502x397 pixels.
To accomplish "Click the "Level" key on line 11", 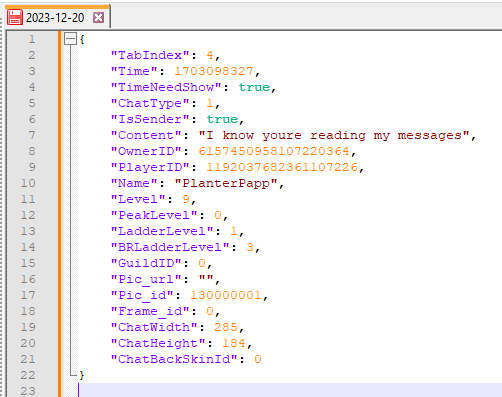I will pyautogui.click(x=138, y=199).
